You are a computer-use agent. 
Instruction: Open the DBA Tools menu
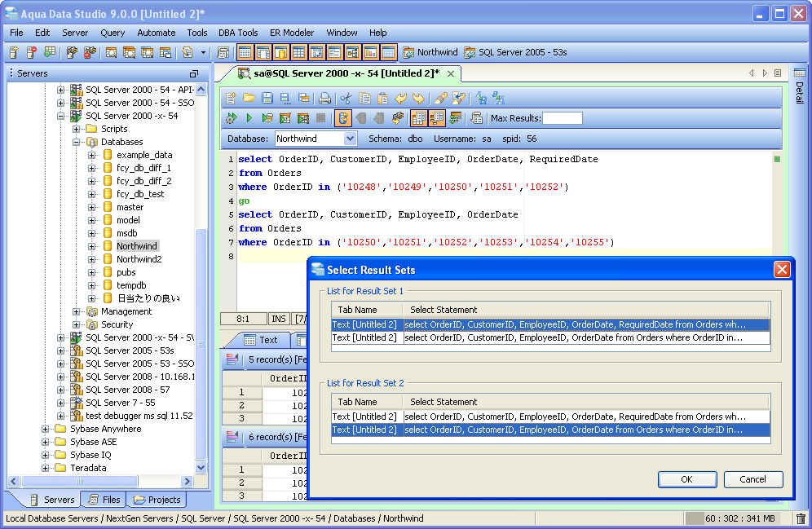238,33
